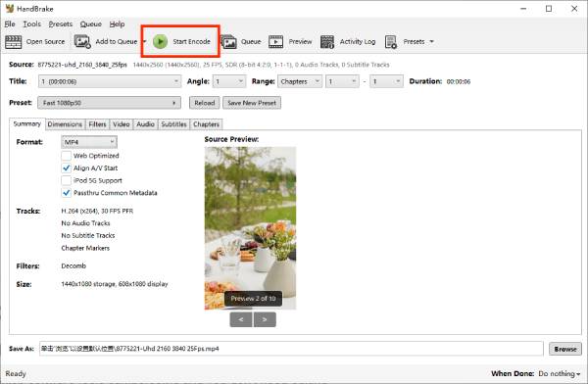Expand the Presets toolbar dropdown arrow
This screenshot has width=588, height=384.
pyautogui.click(x=431, y=41)
